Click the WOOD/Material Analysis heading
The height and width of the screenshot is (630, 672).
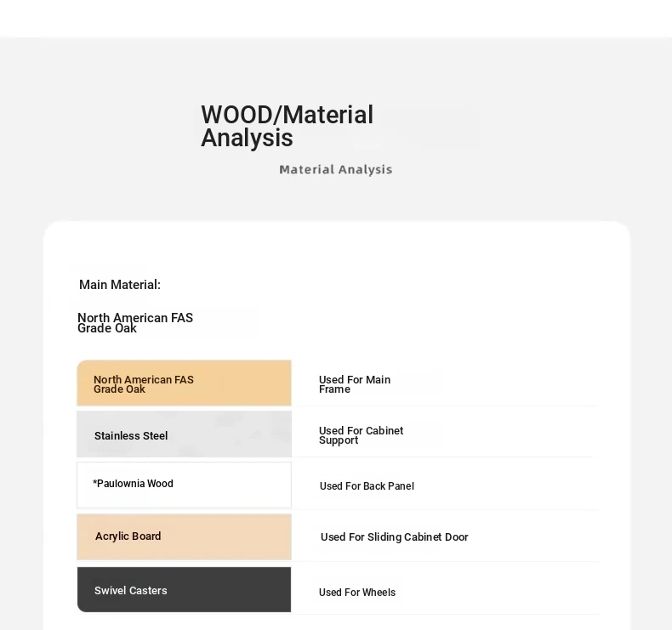point(288,127)
